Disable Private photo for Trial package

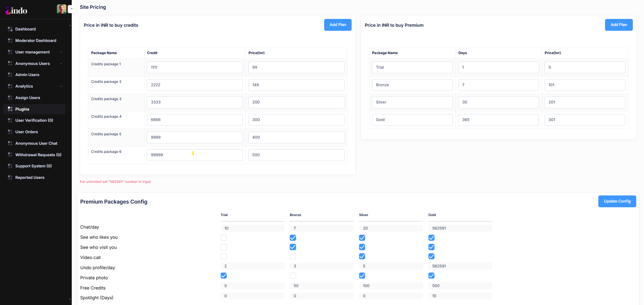(224, 276)
